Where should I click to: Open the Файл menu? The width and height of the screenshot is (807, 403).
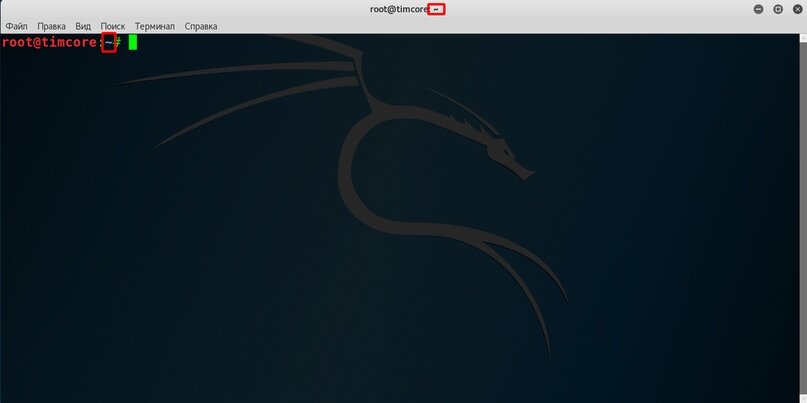tap(16, 26)
